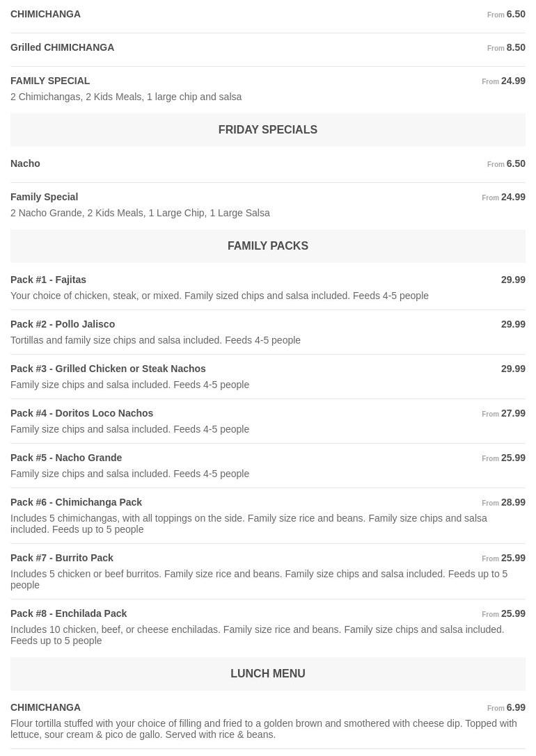Choose Pack #5 - Nacho Grande
This screenshot has width=536, height=756.
pyautogui.click(x=66, y=458)
